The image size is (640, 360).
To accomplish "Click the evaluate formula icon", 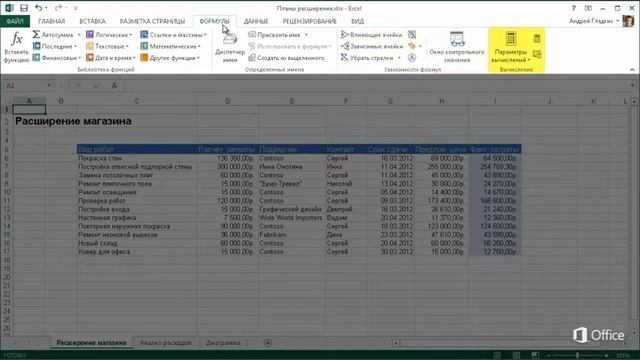I will (412, 58).
